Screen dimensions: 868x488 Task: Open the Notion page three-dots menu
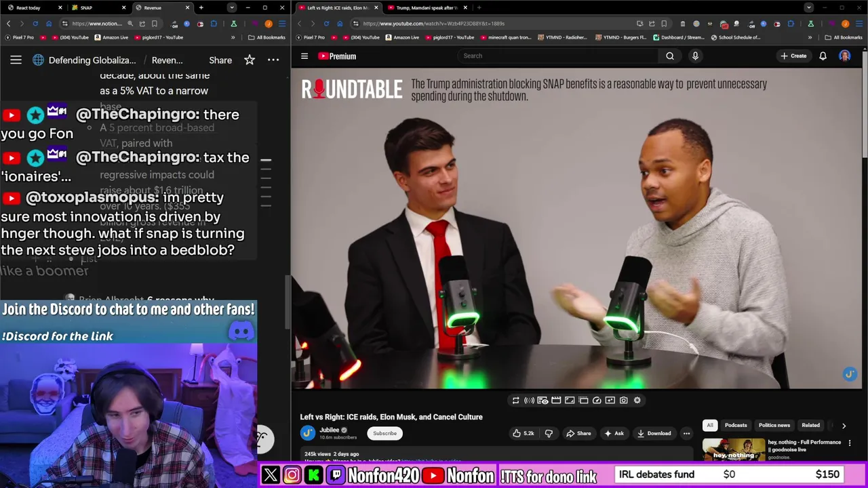tap(273, 60)
